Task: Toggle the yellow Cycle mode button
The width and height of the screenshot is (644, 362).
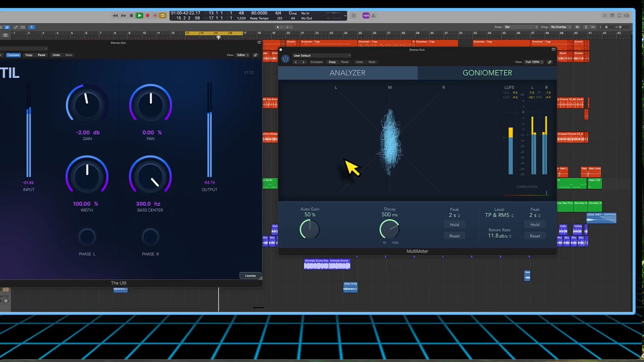Action: [x=163, y=15]
